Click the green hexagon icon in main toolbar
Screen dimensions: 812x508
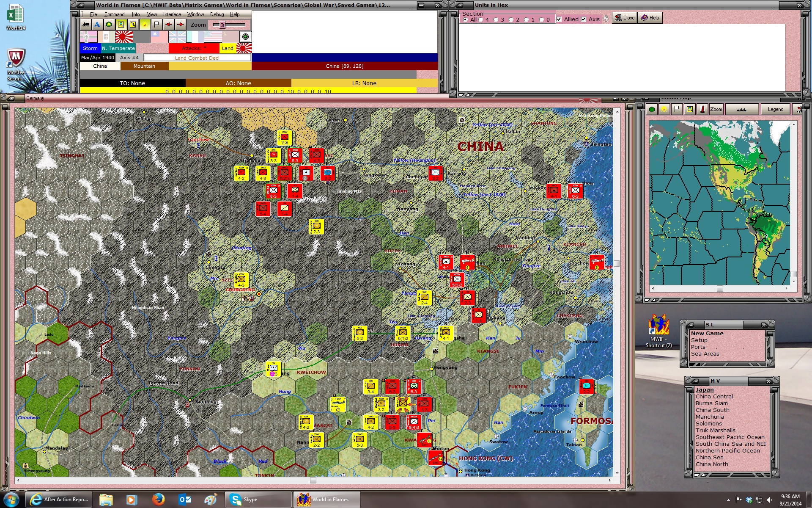pyautogui.click(x=109, y=25)
